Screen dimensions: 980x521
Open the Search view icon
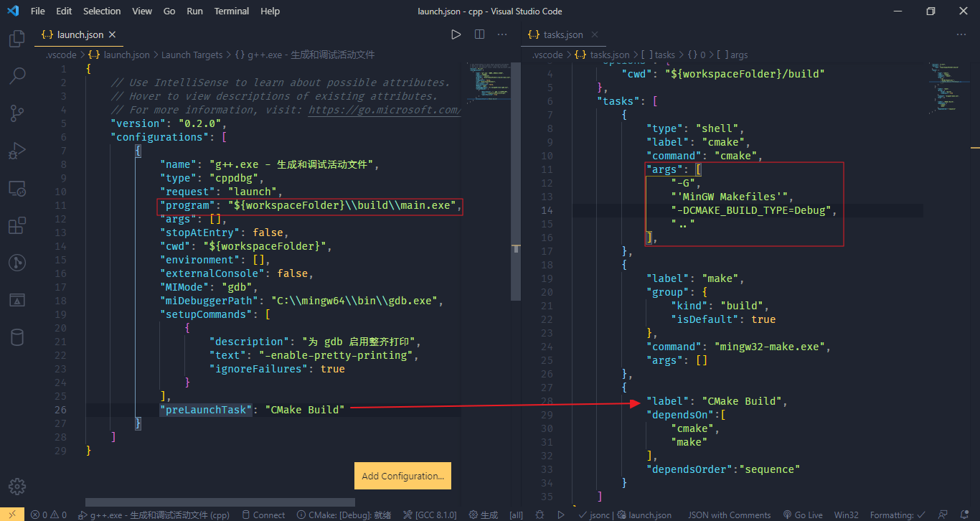[x=17, y=75]
